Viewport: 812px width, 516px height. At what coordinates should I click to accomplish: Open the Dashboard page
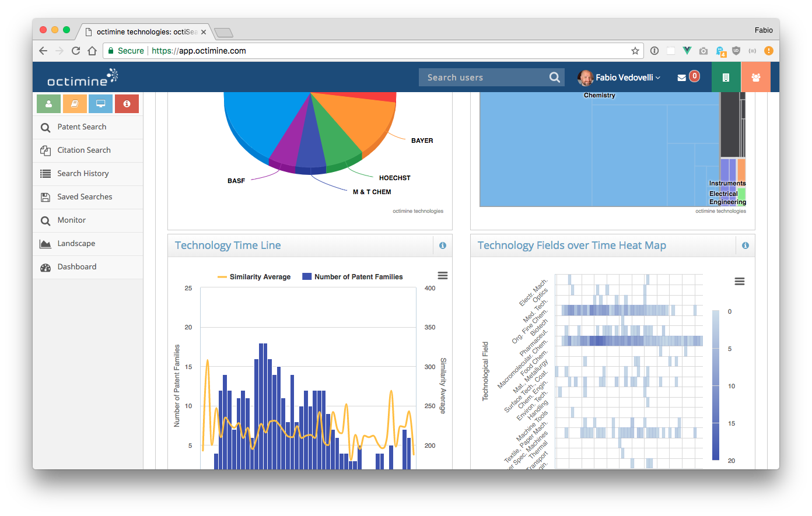coord(88,267)
